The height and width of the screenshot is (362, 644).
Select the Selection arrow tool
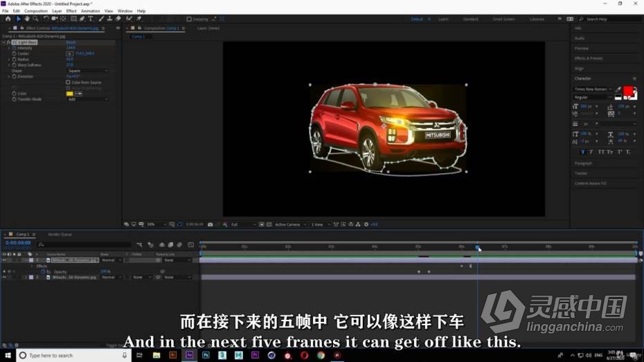pos(19,19)
